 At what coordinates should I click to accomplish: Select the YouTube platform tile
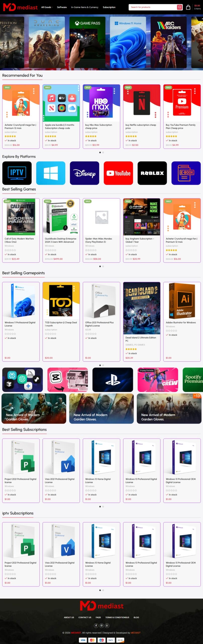click(118, 173)
